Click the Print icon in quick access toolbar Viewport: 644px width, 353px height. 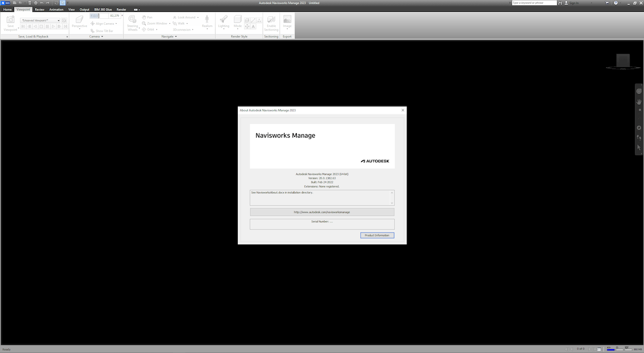pos(35,3)
